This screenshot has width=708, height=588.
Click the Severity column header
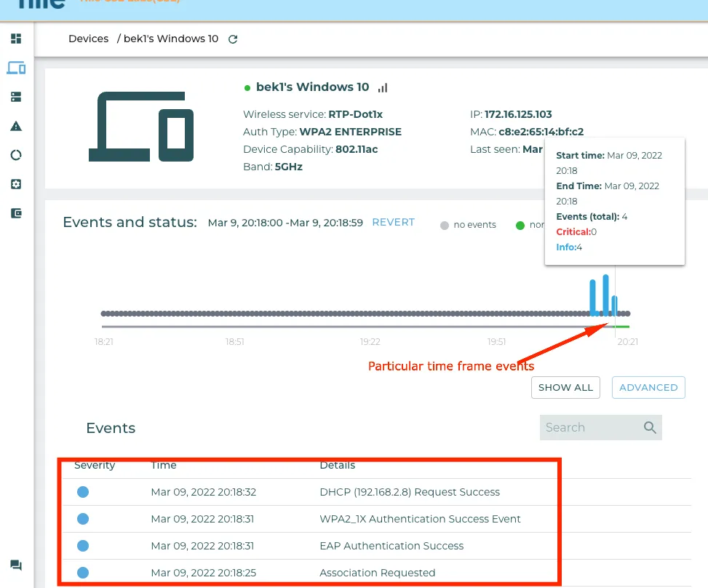click(95, 465)
